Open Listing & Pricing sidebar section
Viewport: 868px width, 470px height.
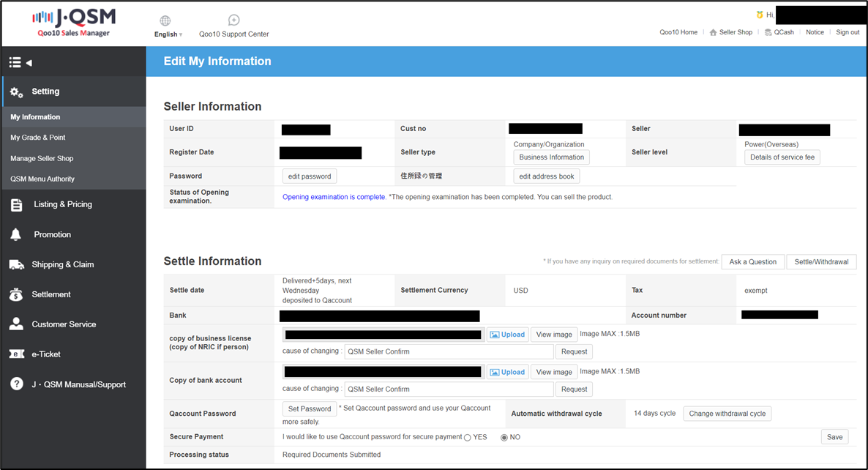[62, 204]
